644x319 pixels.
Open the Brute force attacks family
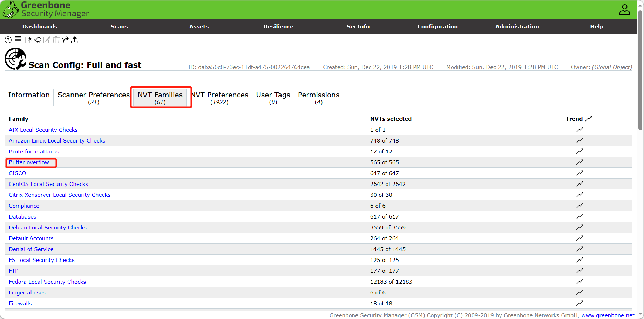[34, 151]
